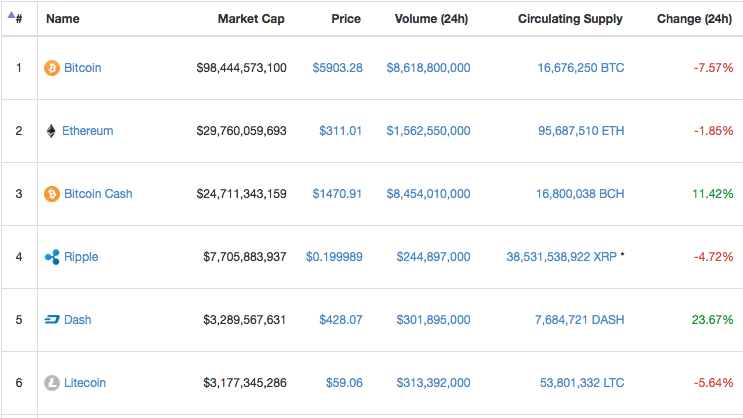Select market cap $29,760,059,693
Viewport: 743px width, 418px height.
[x=242, y=131]
